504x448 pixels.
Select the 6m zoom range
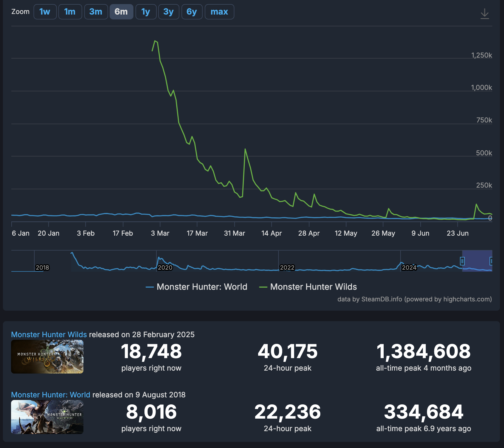[121, 12]
